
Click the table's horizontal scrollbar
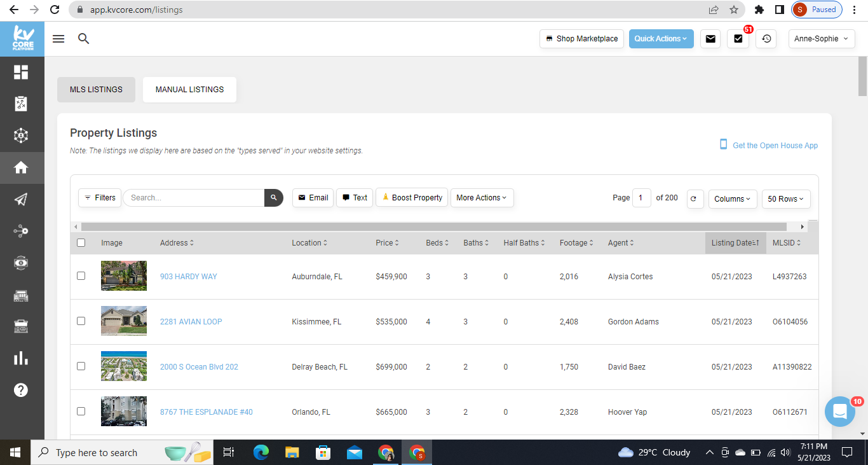pos(434,226)
